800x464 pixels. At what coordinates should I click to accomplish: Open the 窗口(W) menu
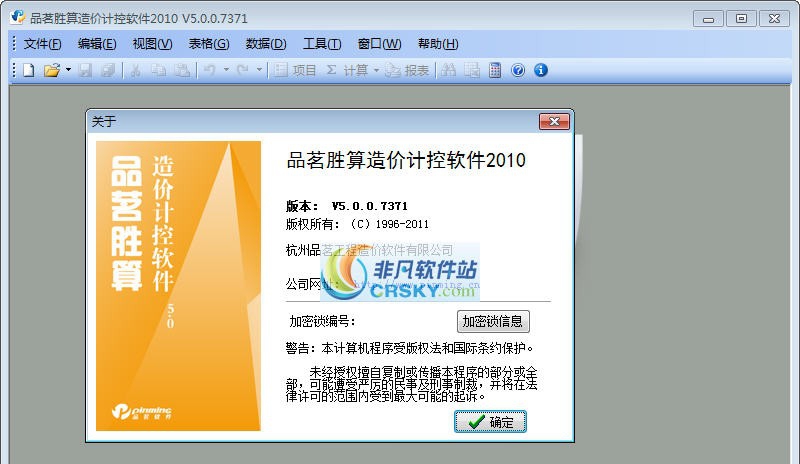coord(379,44)
